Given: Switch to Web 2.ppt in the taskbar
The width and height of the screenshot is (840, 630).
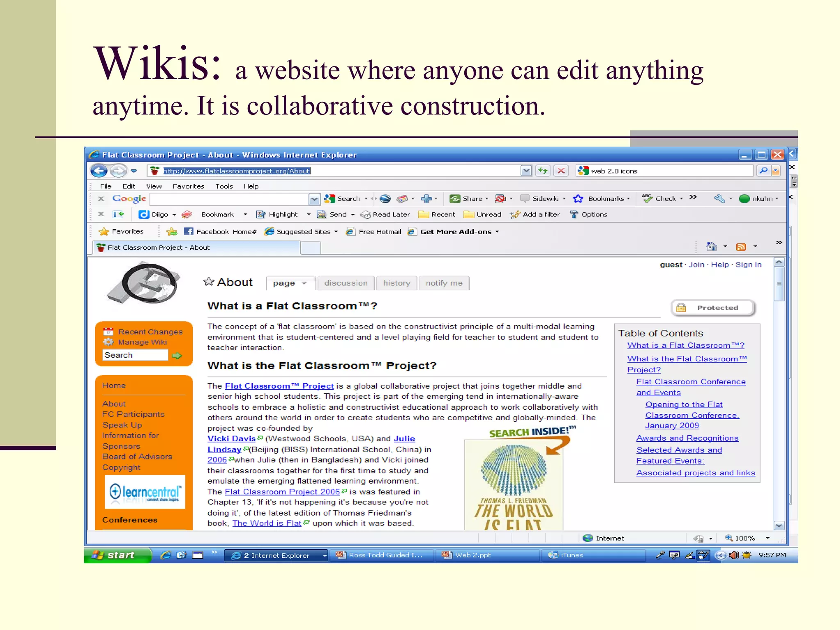Looking at the screenshot, I should [487, 555].
